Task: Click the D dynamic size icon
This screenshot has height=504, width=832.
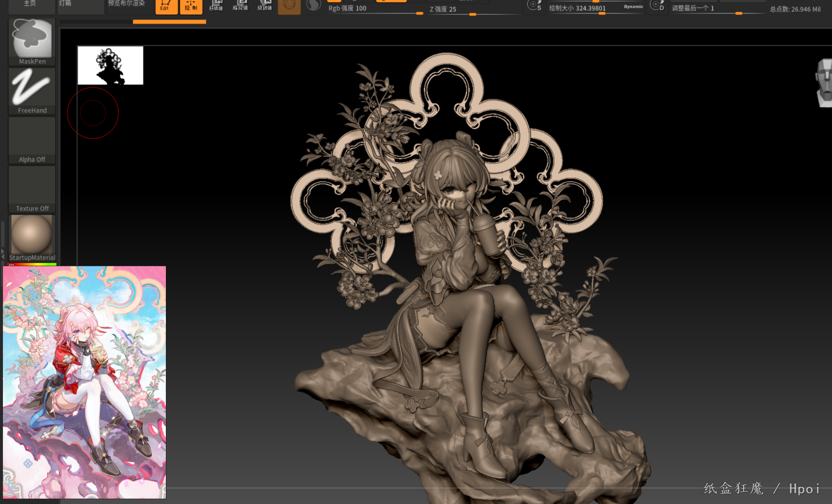Action: pyautogui.click(x=657, y=6)
